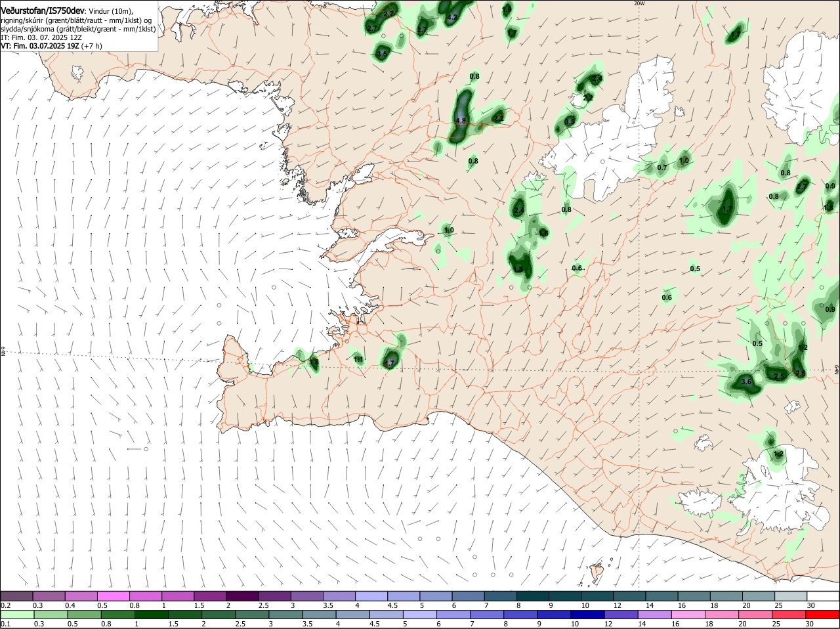The height and width of the screenshot is (629, 840).
Task: Click the lightest green swatch above bottom-row label 0.1
Action: [18, 615]
